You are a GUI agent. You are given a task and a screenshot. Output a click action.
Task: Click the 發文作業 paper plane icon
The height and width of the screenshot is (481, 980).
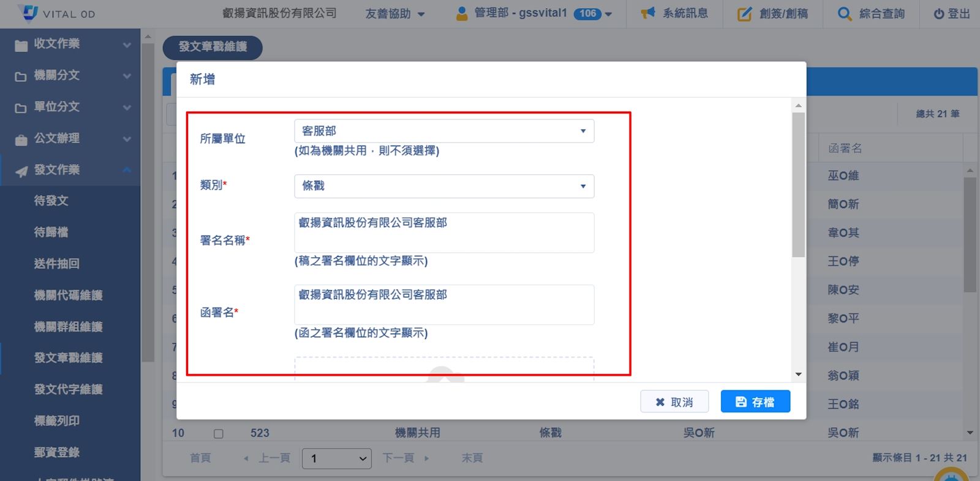coord(21,171)
